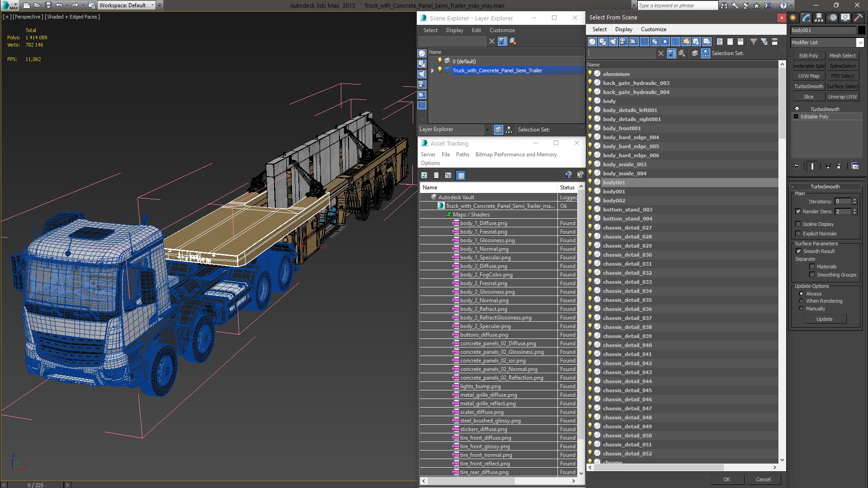Open the Create command panel tab
The height and width of the screenshot is (488, 868).
coord(793,18)
